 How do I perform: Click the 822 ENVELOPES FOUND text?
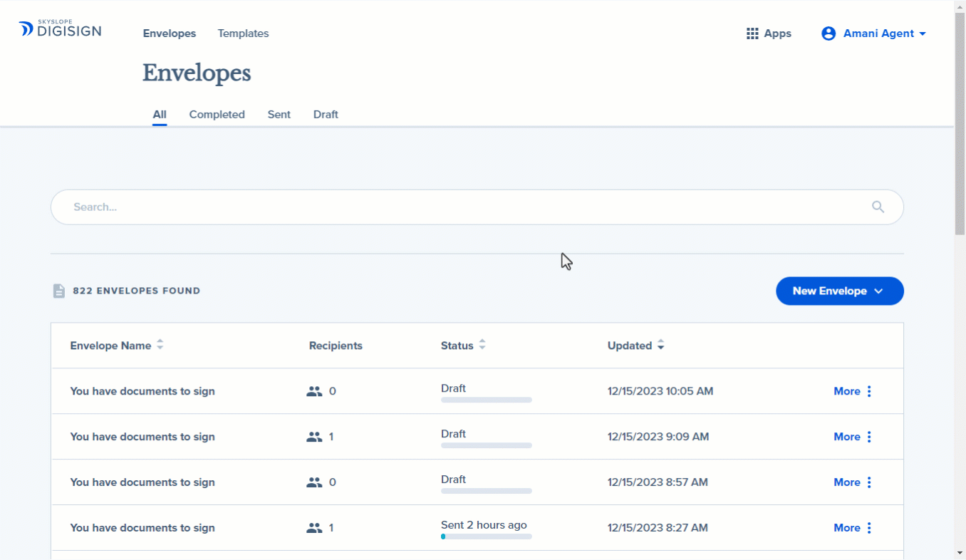(137, 291)
